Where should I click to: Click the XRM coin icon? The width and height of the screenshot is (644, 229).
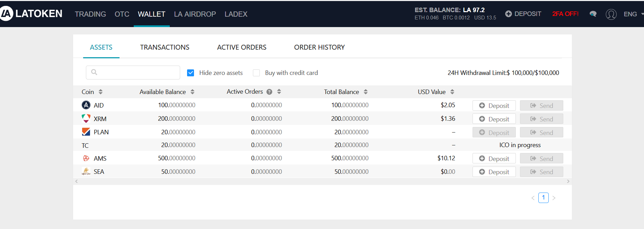tap(86, 119)
